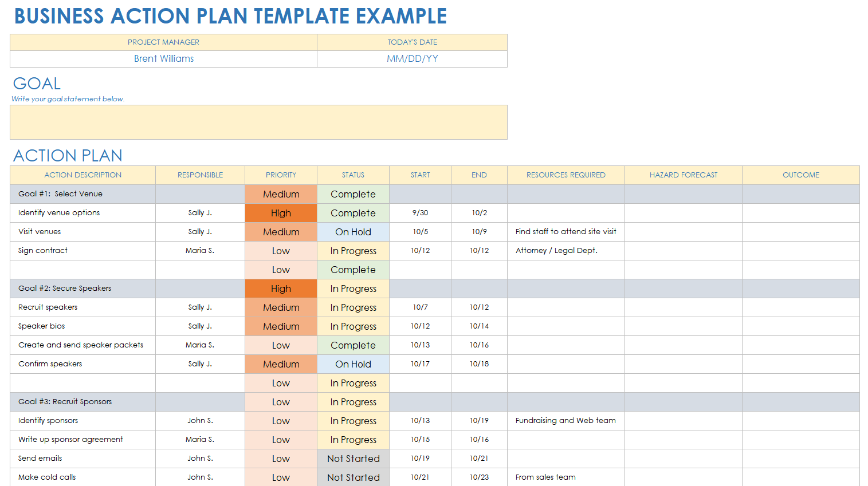Select the 'Goal #3: Recruit Sponsors' row label
Viewport: 868px width, 486px height.
[x=65, y=402]
